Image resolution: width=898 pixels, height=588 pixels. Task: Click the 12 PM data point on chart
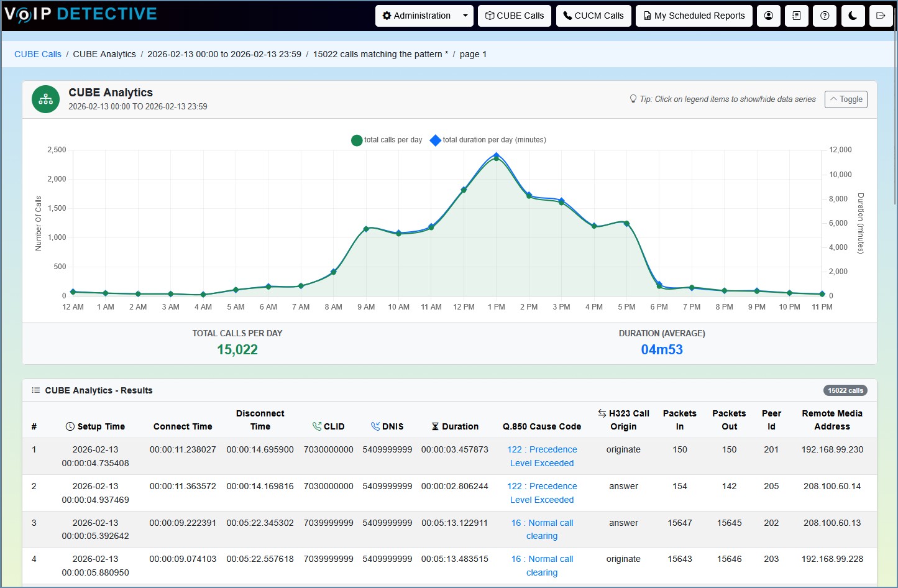[464, 190]
